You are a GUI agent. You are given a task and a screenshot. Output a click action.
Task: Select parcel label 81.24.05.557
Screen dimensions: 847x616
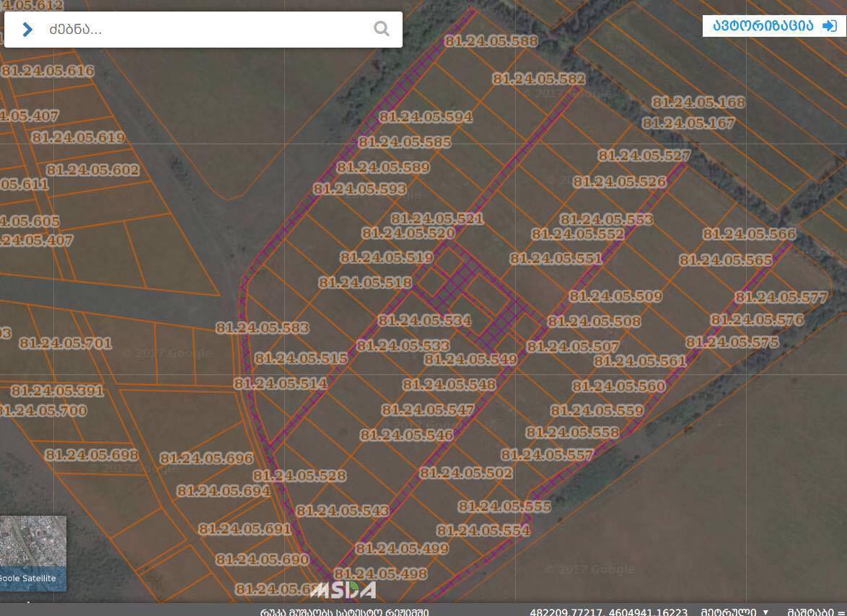(547, 455)
